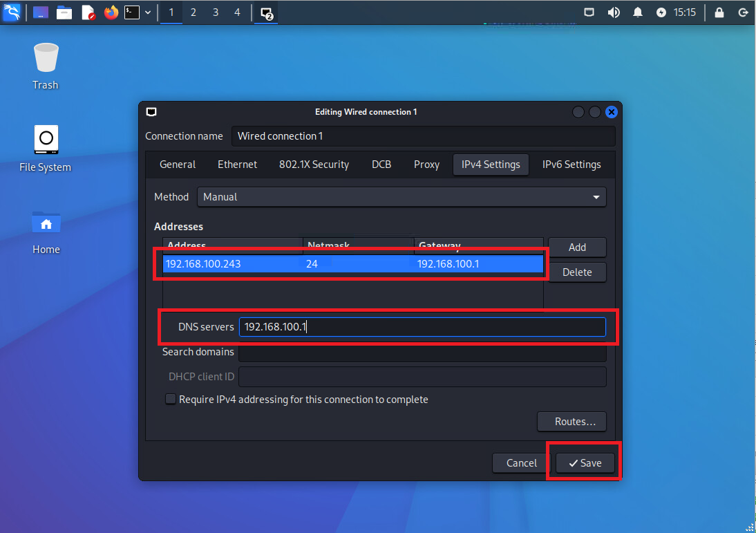The width and height of the screenshot is (756, 533).
Task: Open the DCB tab
Action: point(381,165)
